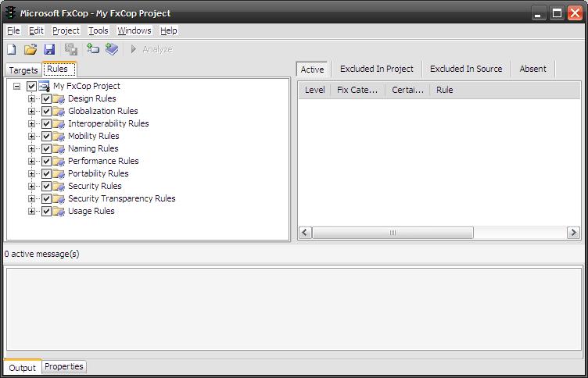Viewport: 588px width, 378px height.
Task: Uncheck the Globalization Rules checkbox
Action: (x=46, y=111)
